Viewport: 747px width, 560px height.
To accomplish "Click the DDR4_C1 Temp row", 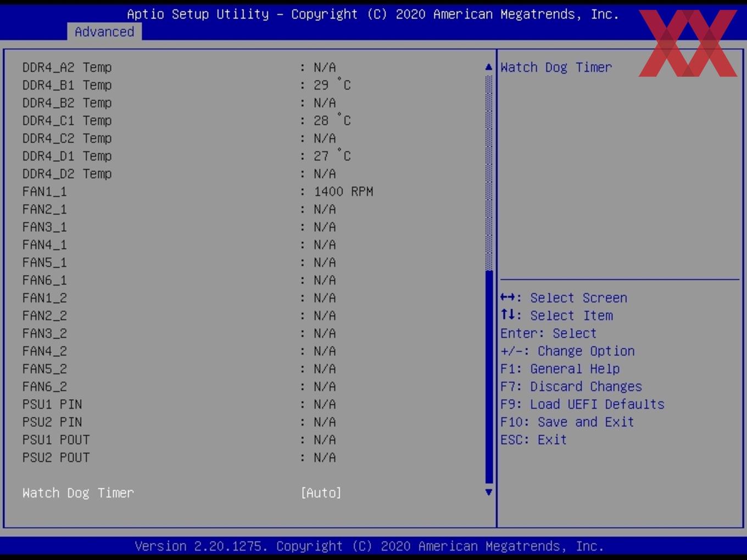I will coord(187,120).
